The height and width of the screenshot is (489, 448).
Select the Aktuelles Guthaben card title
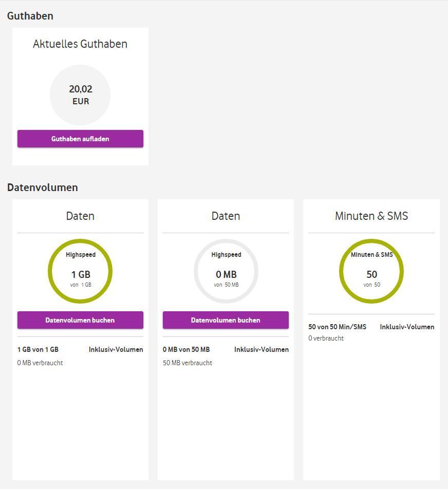click(80, 44)
